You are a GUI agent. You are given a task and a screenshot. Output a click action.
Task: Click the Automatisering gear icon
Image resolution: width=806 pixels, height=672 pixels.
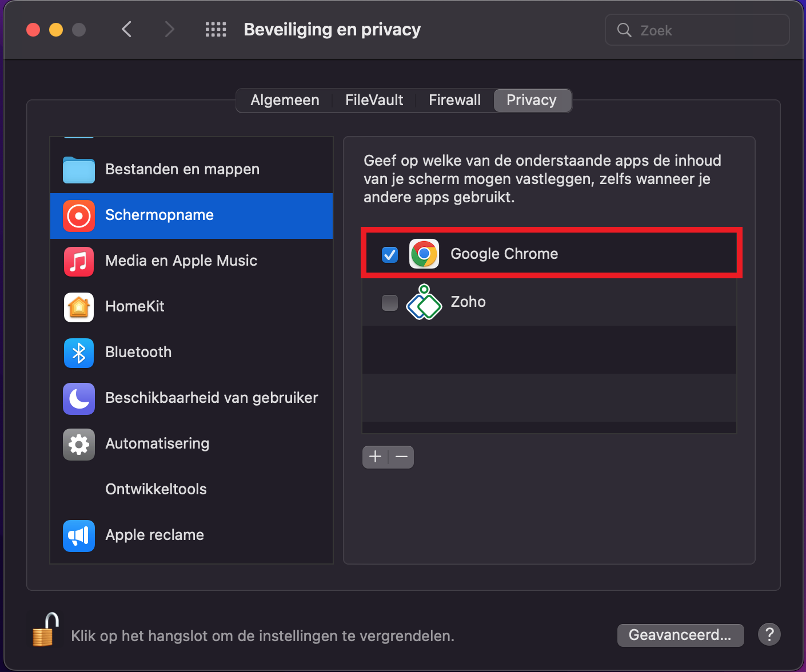click(x=79, y=445)
